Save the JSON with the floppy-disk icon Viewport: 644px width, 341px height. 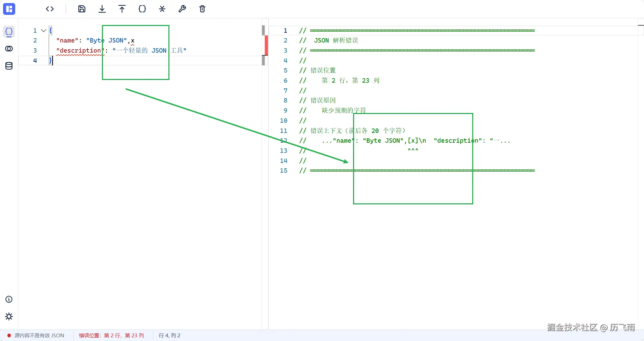click(82, 9)
